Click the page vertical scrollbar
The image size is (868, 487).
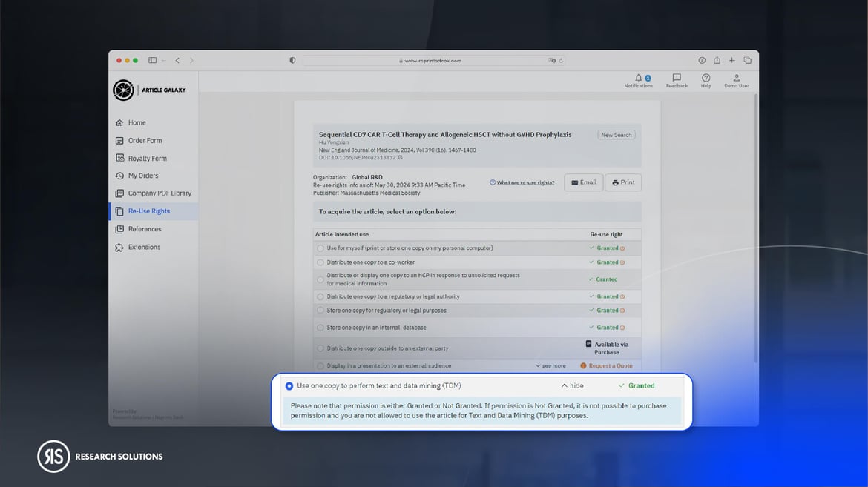click(x=755, y=222)
